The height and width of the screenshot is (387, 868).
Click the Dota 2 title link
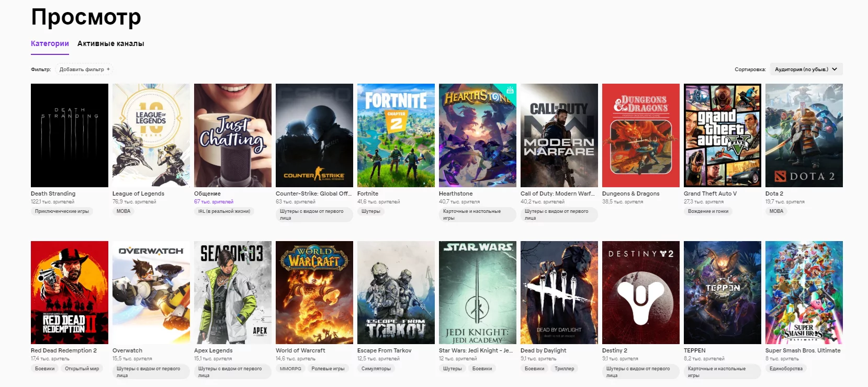774,193
